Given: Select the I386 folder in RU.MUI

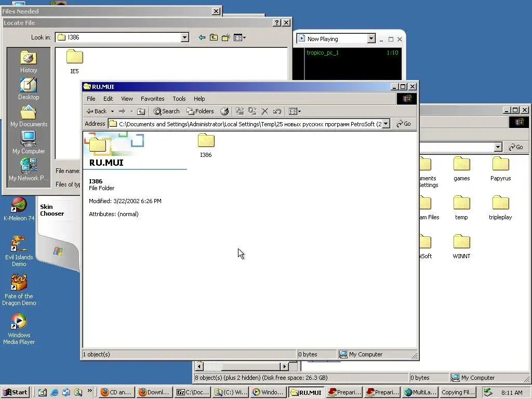Looking at the screenshot, I should (x=206, y=145).
